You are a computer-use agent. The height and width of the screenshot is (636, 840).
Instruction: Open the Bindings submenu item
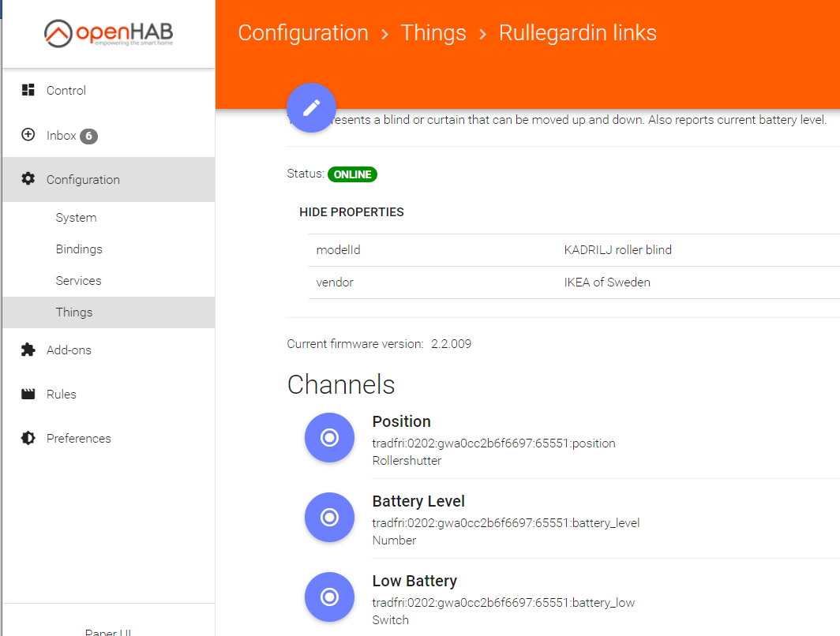pos(79,249)
